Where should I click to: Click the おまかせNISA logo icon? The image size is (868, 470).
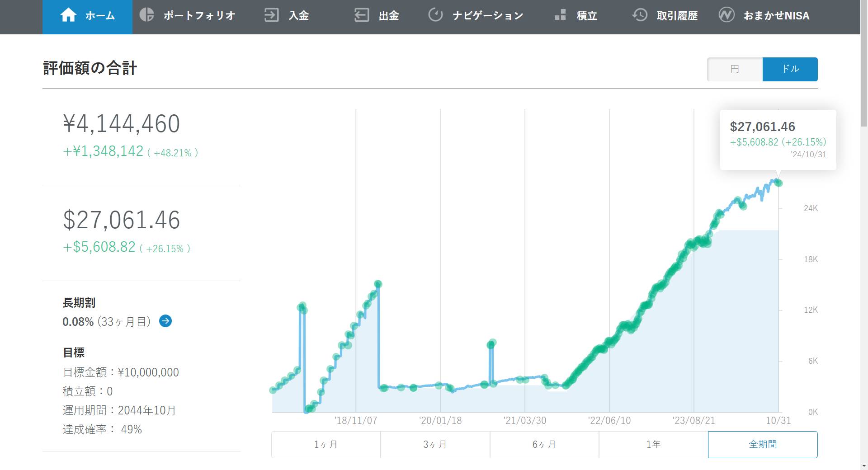tap(726, 15)
